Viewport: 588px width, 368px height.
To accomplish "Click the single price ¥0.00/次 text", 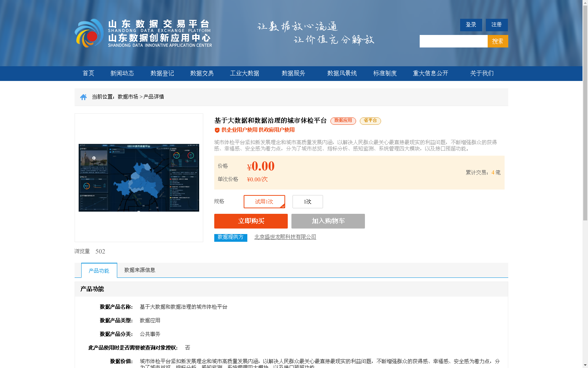I will (x=257, y=179).
